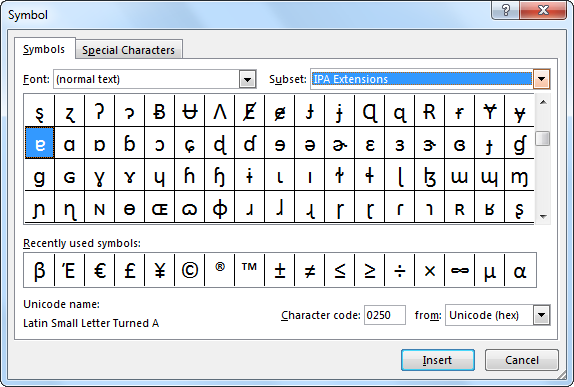Pick the h with hook (ɦ) symbol
This screenshot has height=387, width=574.
coord(190,175)
